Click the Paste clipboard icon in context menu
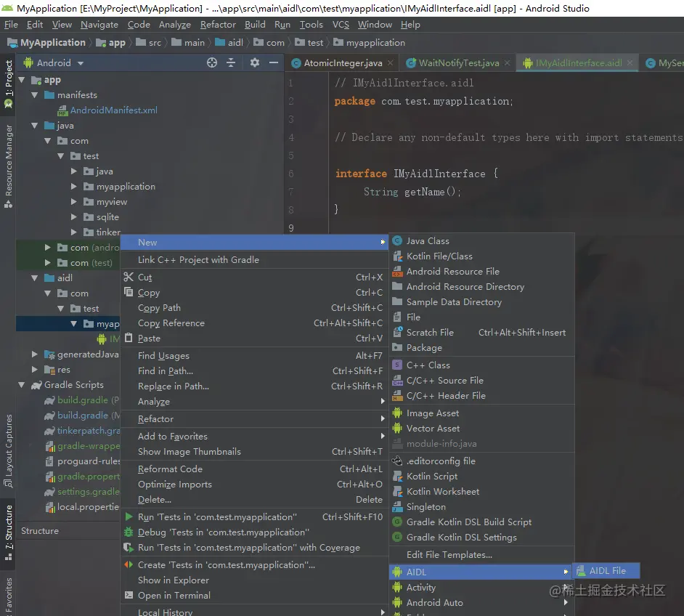Viewport: 684px width, 616px height. [x=129, y=338]
